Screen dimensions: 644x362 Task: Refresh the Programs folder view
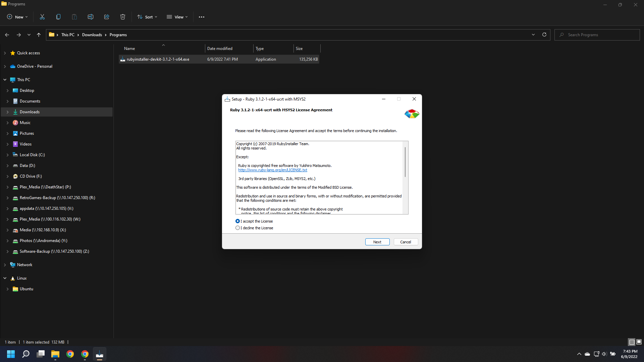[x=544, y=35]
